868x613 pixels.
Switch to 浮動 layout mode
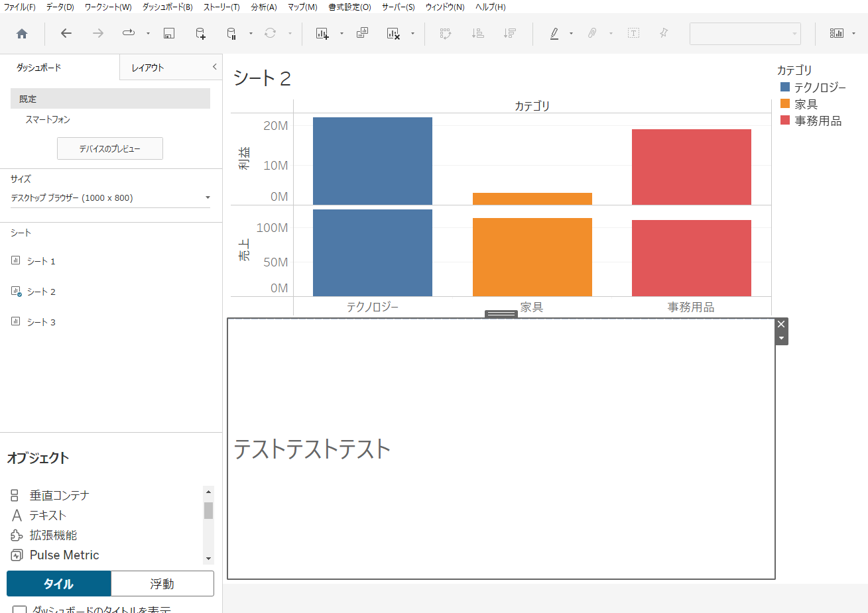tap(162, 584)
